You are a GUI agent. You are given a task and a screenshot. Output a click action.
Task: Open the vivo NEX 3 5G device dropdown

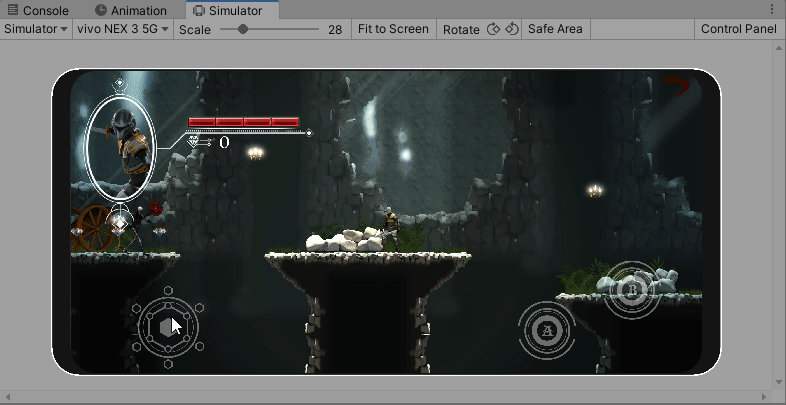click(x=123, y=29)
